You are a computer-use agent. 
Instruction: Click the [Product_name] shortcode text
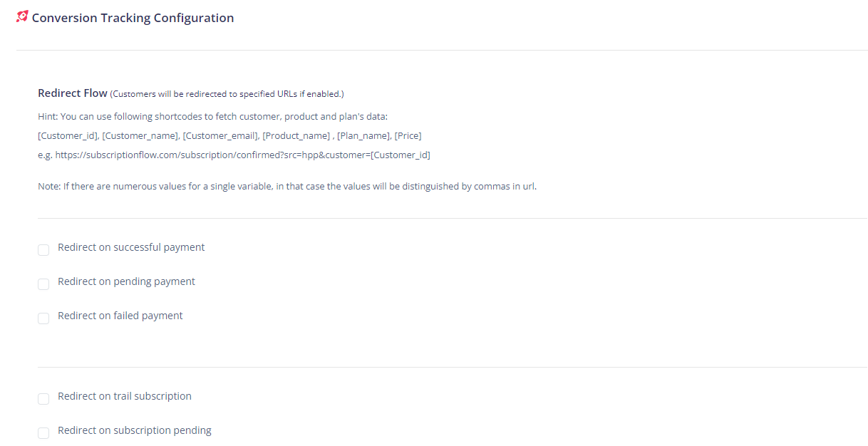[x=296, y=135]
